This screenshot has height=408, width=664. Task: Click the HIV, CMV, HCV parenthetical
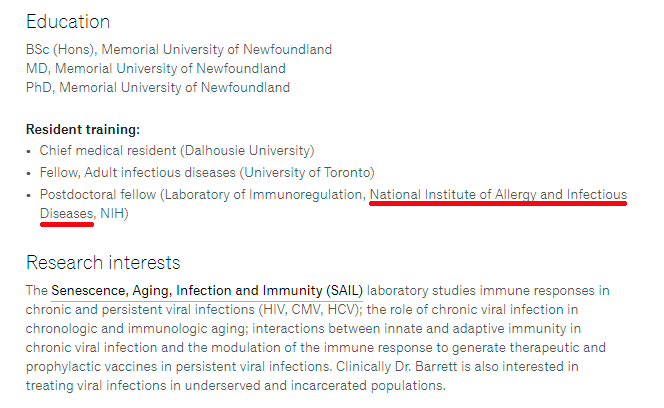pos(310,310)
